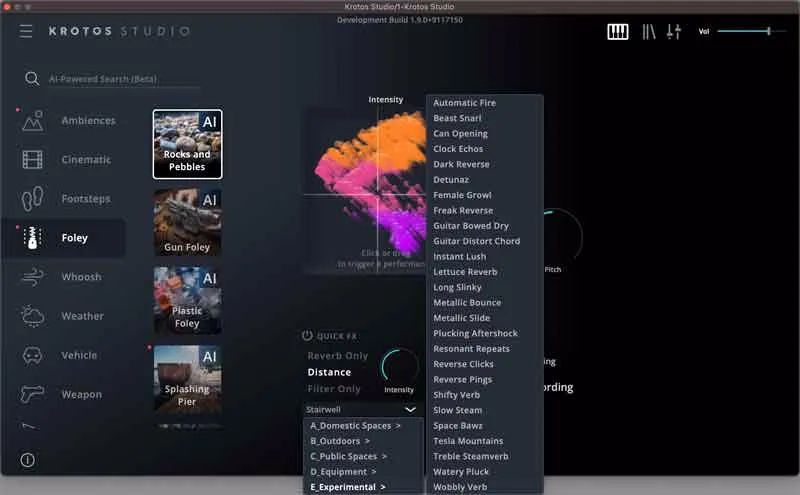Screen dimensions: 800x495
Task: Click the piano keyboard icon
Action: (x=618, y=32)
